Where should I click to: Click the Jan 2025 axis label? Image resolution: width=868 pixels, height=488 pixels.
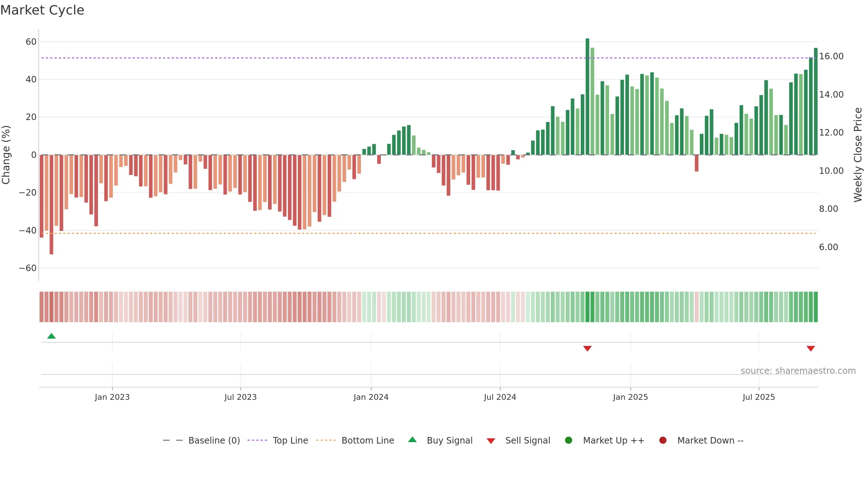pos(630,397)
